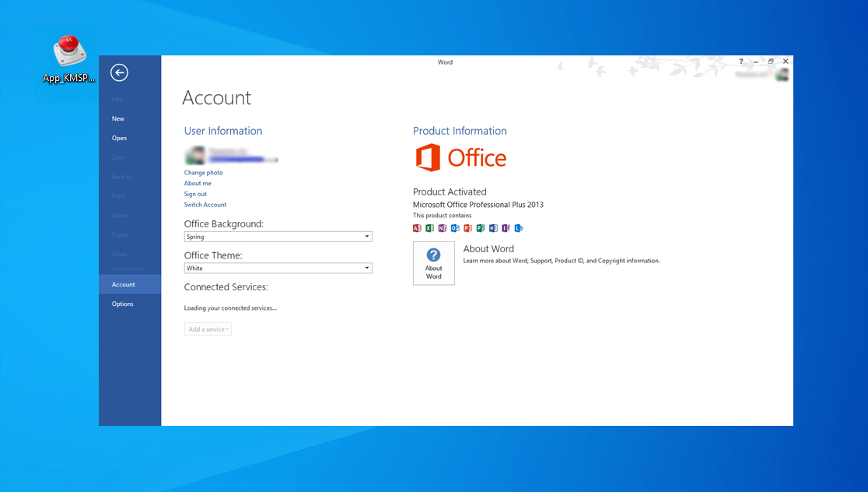Restore down the Word window
This screenshot has height=492, width=868.
click(x=771, y=61)
